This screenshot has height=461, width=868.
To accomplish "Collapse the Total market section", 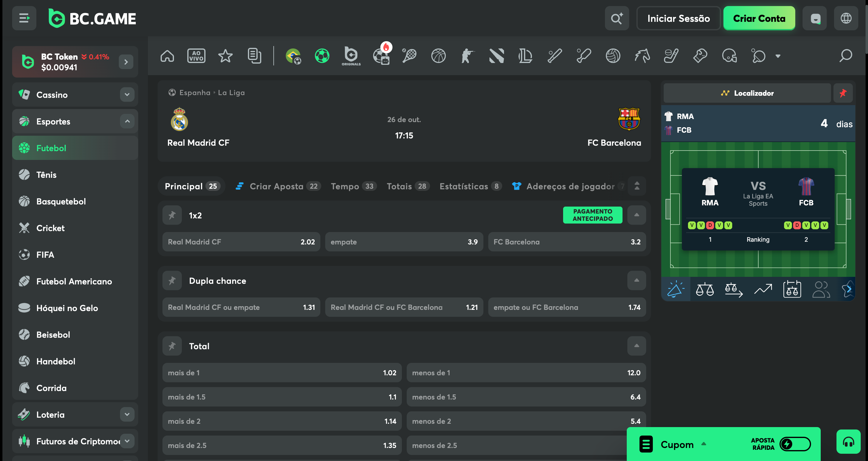I will (636, 346).
